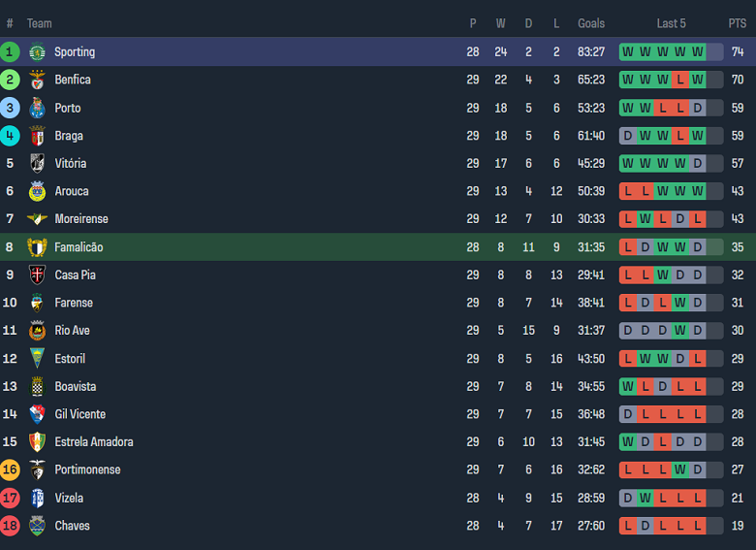This screenshot has height=550, width=756.
Task: Click the Team column header
Action: tap(40, 23)
